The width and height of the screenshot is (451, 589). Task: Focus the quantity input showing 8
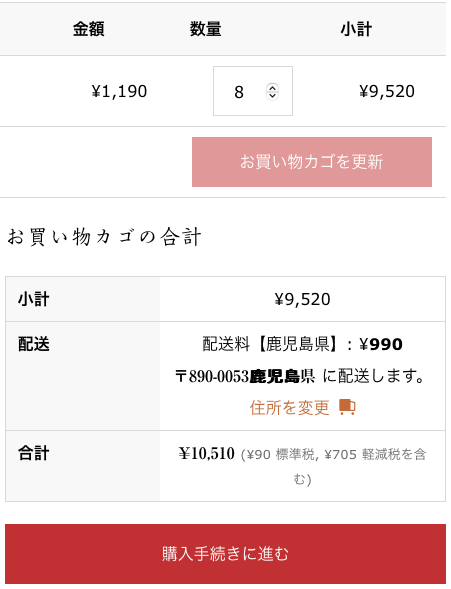pyautogui.click(x=253, y=91)
